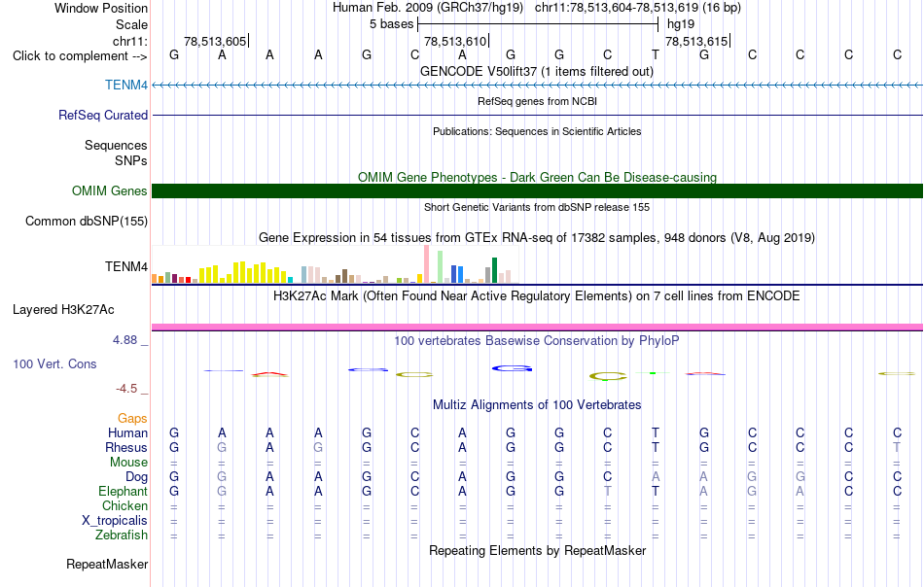Open the RefSeq Curated track label
The height and width of the screenshot is (587, 924).
(102, 115)
